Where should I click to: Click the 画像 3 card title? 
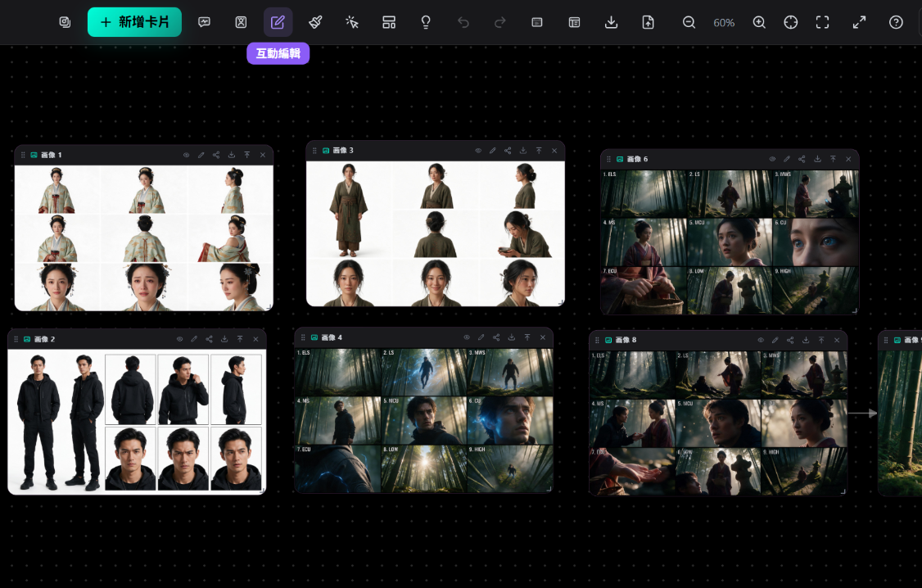(343, 151)
